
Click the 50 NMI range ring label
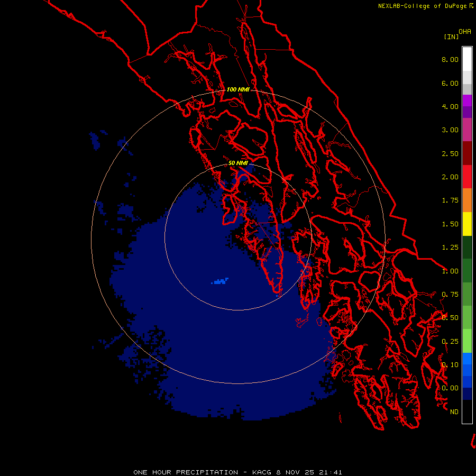[x=238, y=163]
